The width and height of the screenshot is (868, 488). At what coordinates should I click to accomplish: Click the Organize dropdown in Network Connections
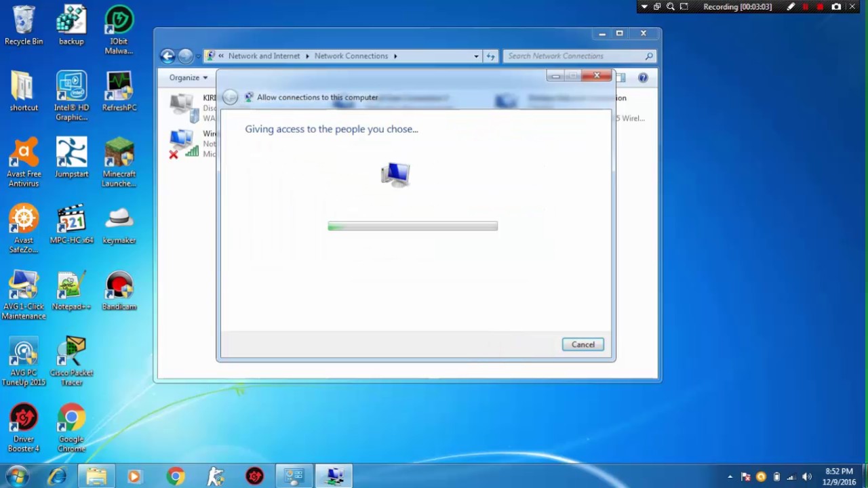[189, 77]
